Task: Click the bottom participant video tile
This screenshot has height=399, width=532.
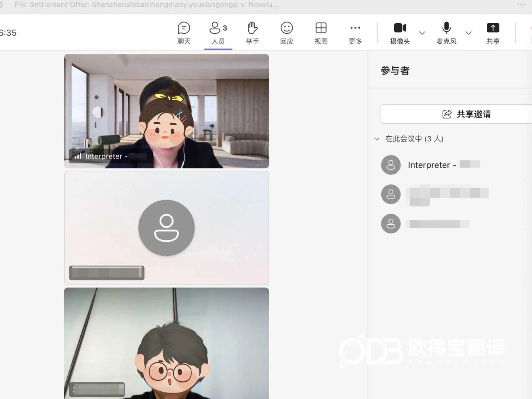Action: (167, 344)
